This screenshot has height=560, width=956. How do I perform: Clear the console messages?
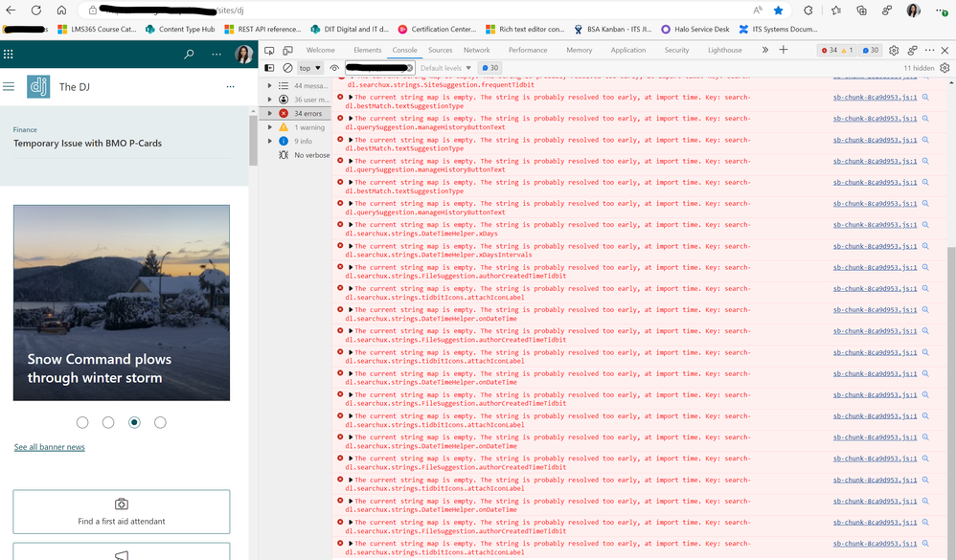pos(286,68)
